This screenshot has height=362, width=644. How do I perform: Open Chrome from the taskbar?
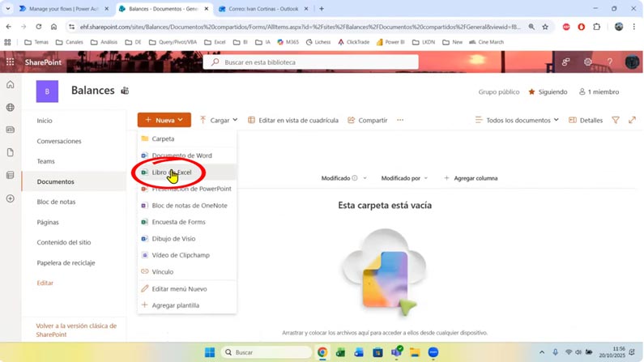pos(322,352)
